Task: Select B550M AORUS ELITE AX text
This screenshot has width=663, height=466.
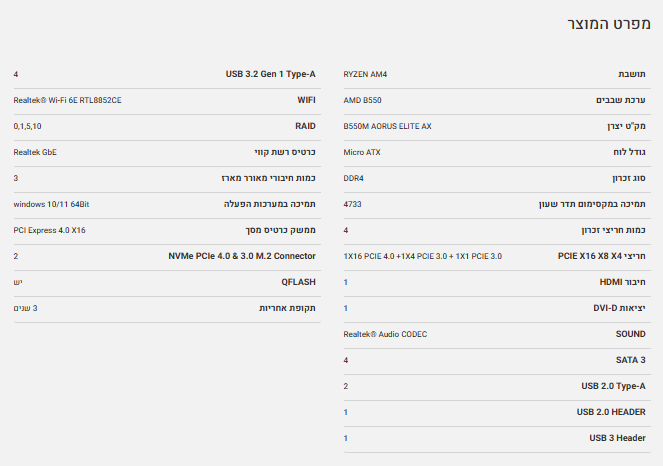Action: [x=387, y=126]
